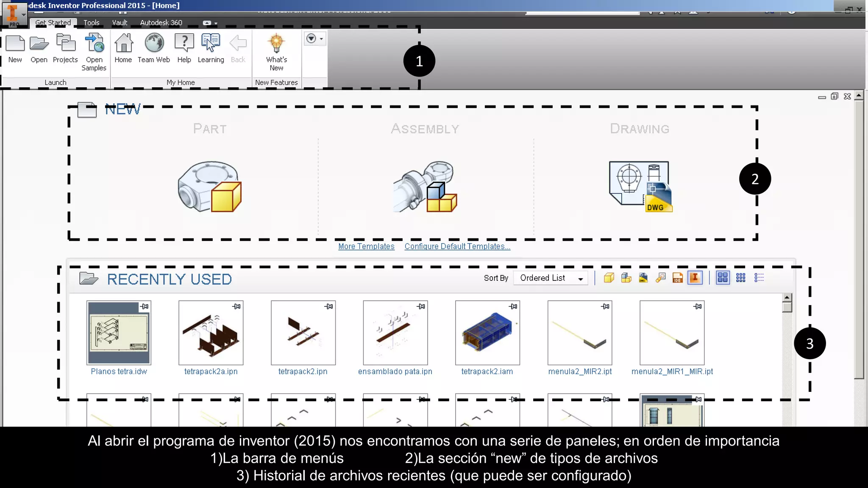868x488 pixels.
Task: Create a new Assembly template
Action: coord(425,186)
